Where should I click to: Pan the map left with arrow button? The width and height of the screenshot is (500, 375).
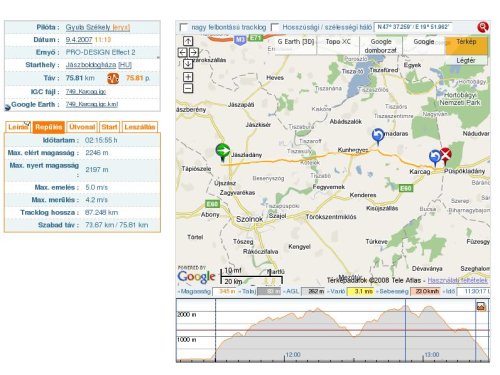click(x=182, y=52)
